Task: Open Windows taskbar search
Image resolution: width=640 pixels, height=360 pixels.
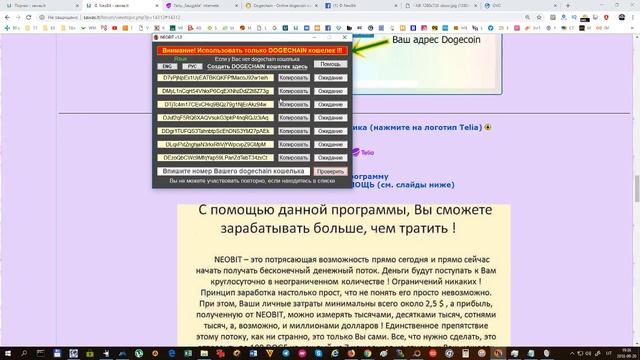Action: coord(24,353)
